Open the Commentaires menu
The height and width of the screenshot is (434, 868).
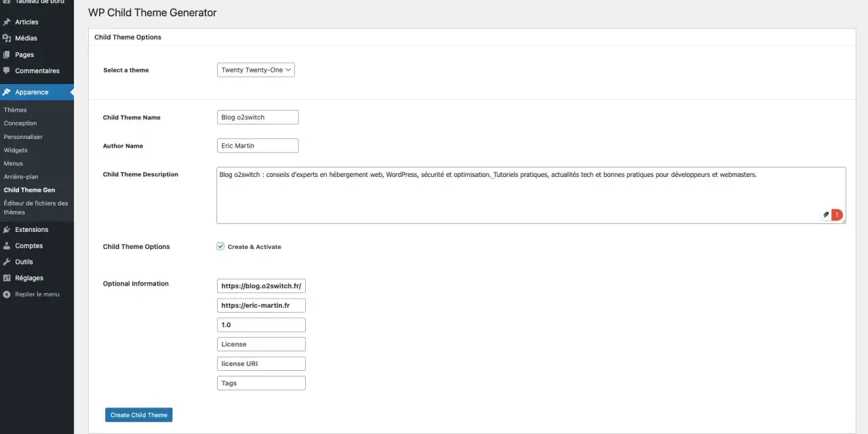click(x=37, y=71)
